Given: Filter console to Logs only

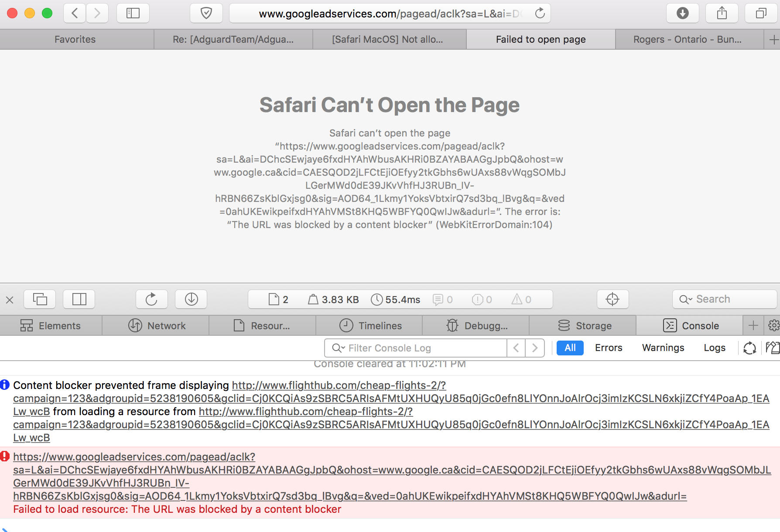Looking at the screenshot, I should click(x=714, y=348).
